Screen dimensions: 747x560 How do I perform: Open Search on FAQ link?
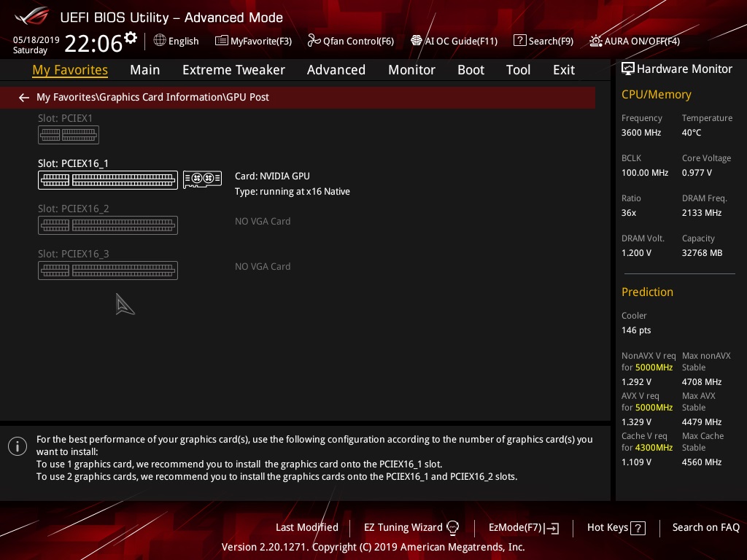click(x=706, y=528)
